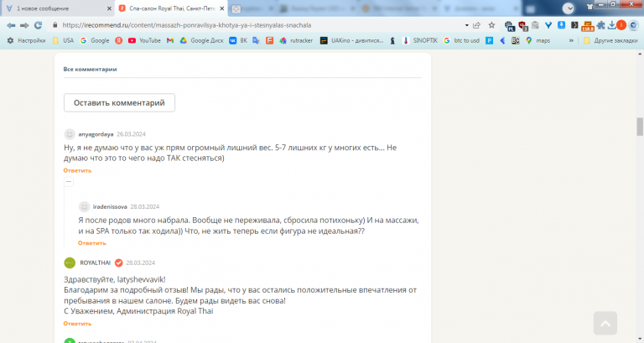The width and height of the screenshot is (644, 343).
Task: Open the Google Диск bookmark
Action: coord(201,40)
